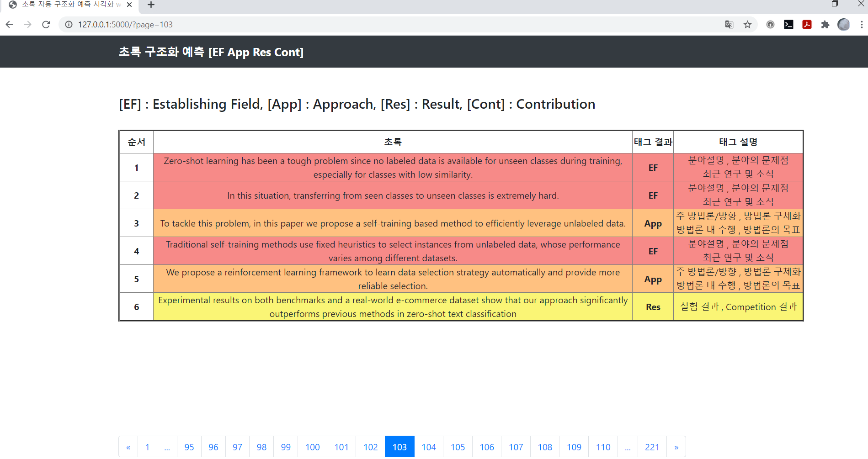Toggle the bookmark star for this page
Screen dimensions: 868x459
(748, 25)
